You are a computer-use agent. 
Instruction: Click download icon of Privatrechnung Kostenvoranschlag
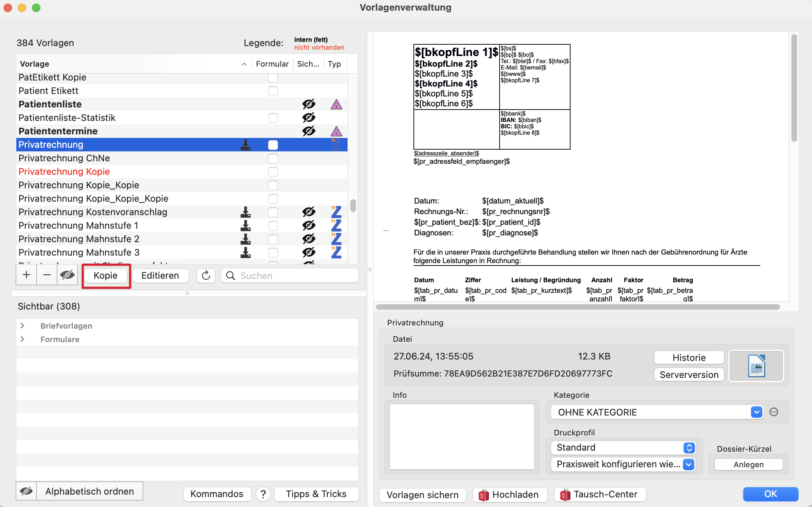coord(245,212)
